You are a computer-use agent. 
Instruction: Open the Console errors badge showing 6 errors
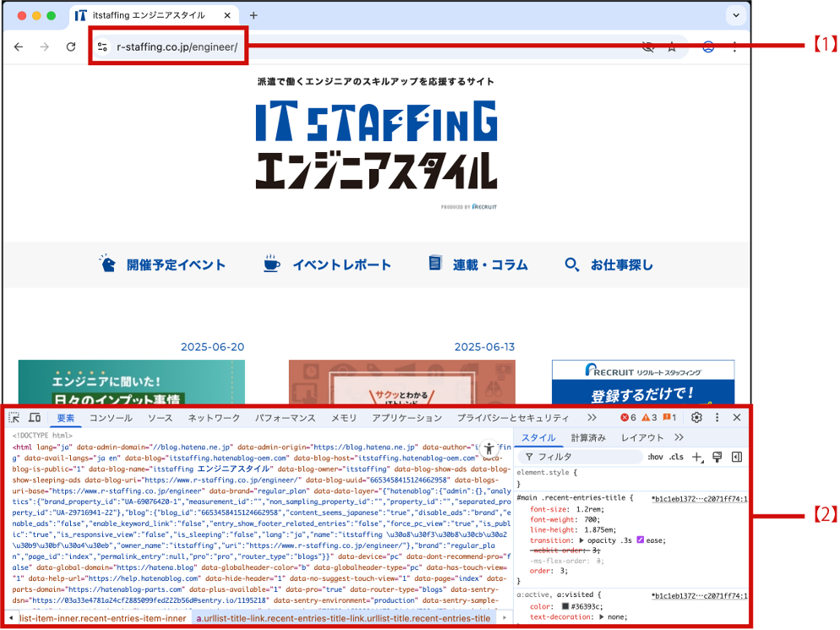click(630, 417)
